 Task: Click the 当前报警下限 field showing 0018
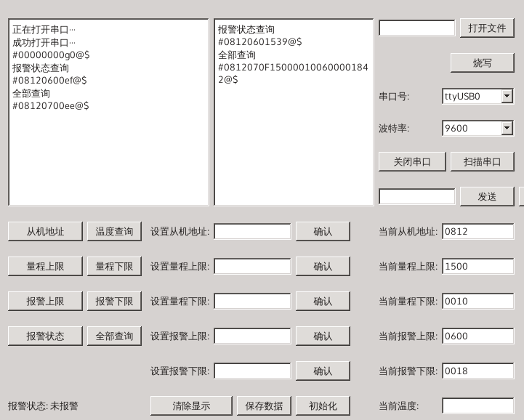(478, 371)
